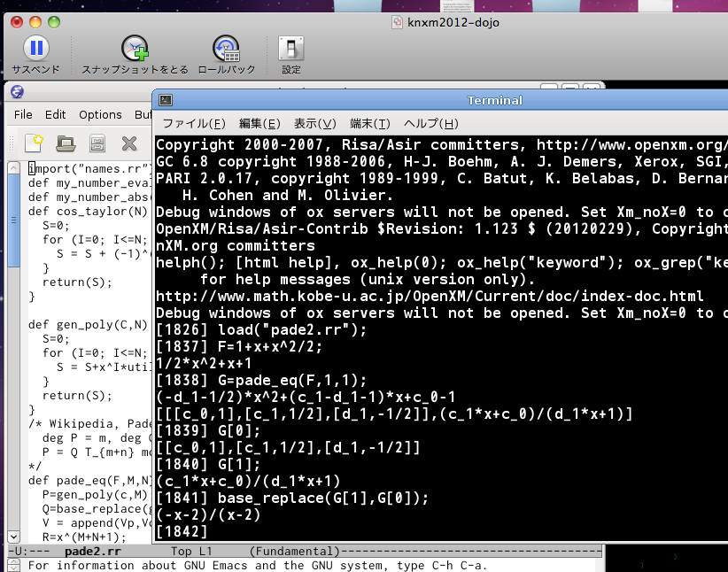Open the Terminal ファイル(F) menu
Viewport: 728px width, 572px height.
click(x=194, y=123)
